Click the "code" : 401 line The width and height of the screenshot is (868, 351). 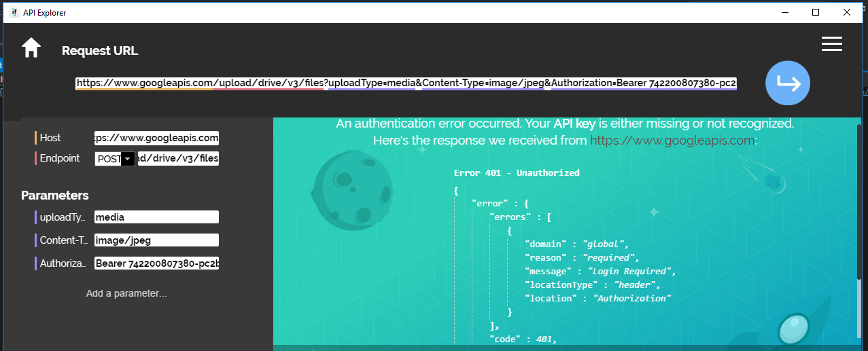tap(523, 339)
